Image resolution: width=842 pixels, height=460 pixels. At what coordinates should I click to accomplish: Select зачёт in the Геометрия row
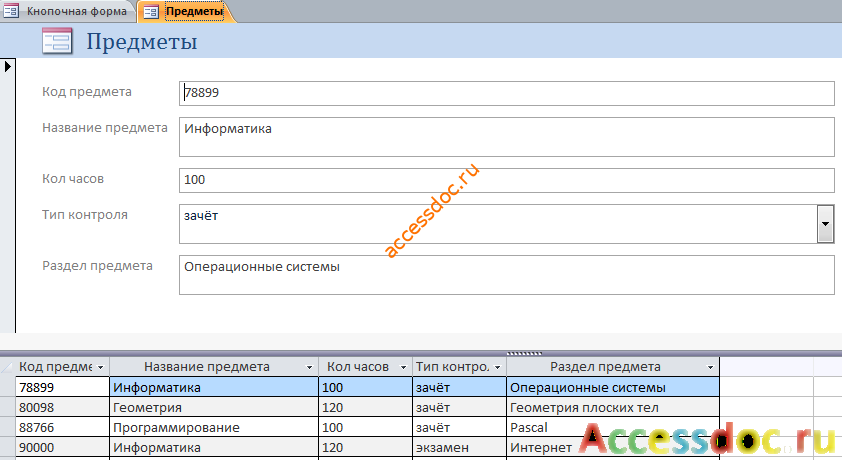(x=459, y=407)
